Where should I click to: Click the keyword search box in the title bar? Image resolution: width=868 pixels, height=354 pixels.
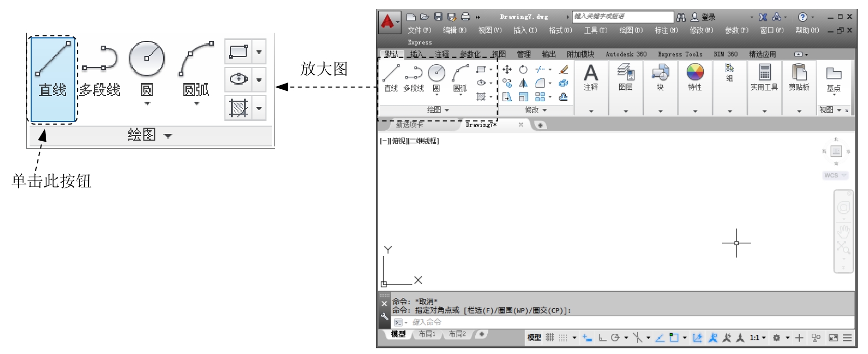pos(622,17)
